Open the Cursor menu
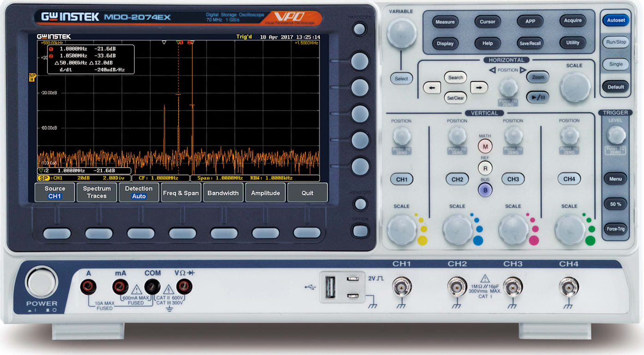This screenshot has height=355, width=644. 488,22
